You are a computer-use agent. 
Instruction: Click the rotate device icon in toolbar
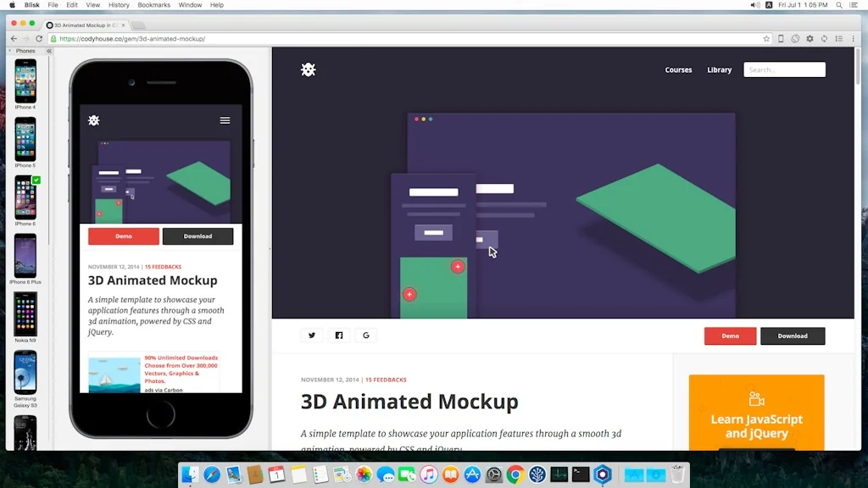click(x=795, y=39)
